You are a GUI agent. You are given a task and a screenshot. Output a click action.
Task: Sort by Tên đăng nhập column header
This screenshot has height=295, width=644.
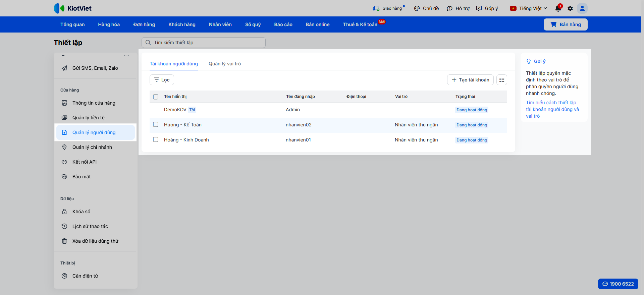pyautogui.click(x=301, y=97)
